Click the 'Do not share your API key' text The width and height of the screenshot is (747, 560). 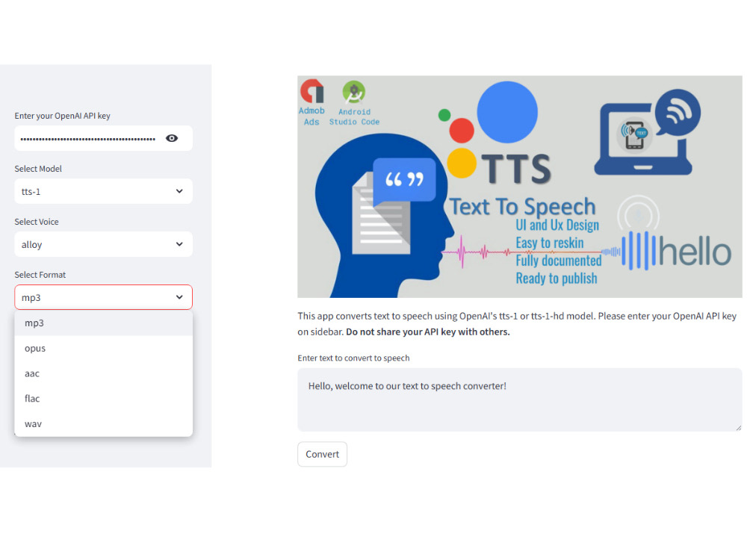coord(428,332)
